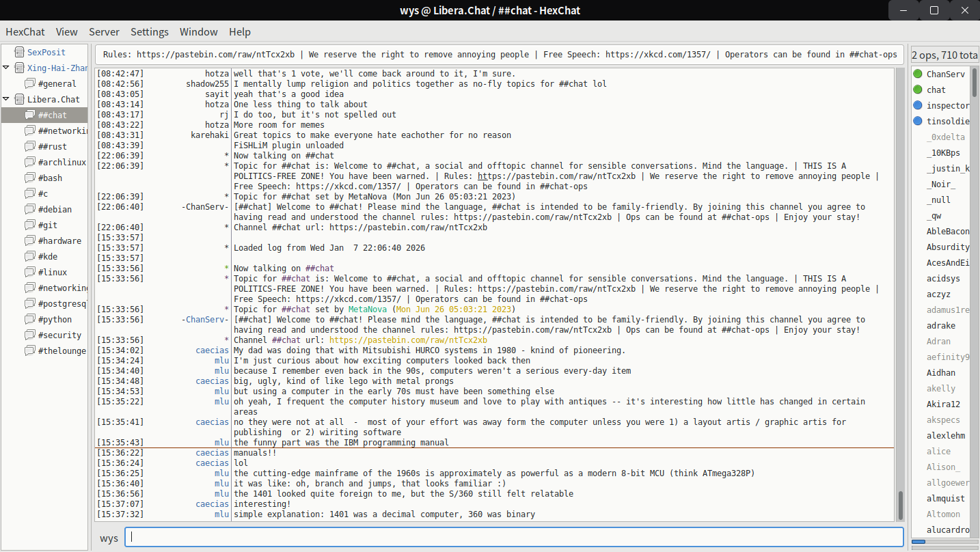
Task: Click the #security channel icon
Action: (30, 335)
